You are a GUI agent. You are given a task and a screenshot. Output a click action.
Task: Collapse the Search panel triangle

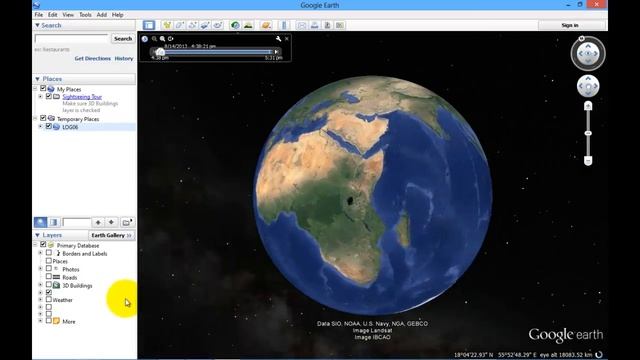pyautogui.click(x=37, y=25)
